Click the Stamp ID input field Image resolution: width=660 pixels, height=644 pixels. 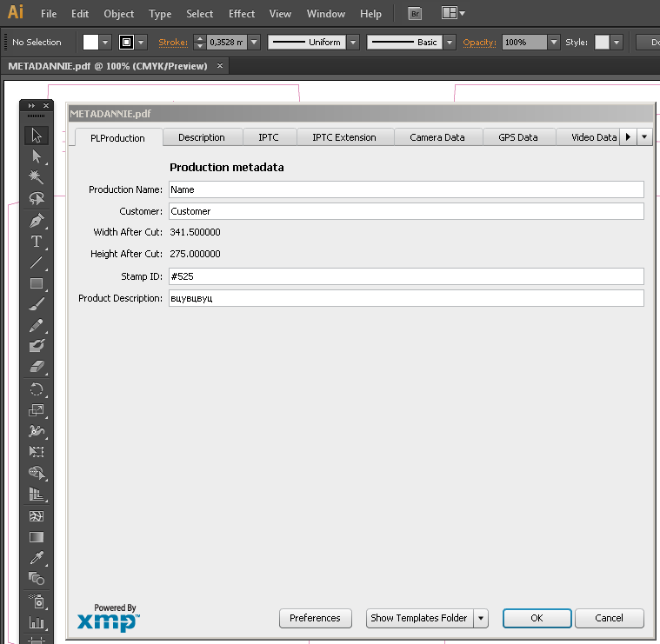coord(406,276)
